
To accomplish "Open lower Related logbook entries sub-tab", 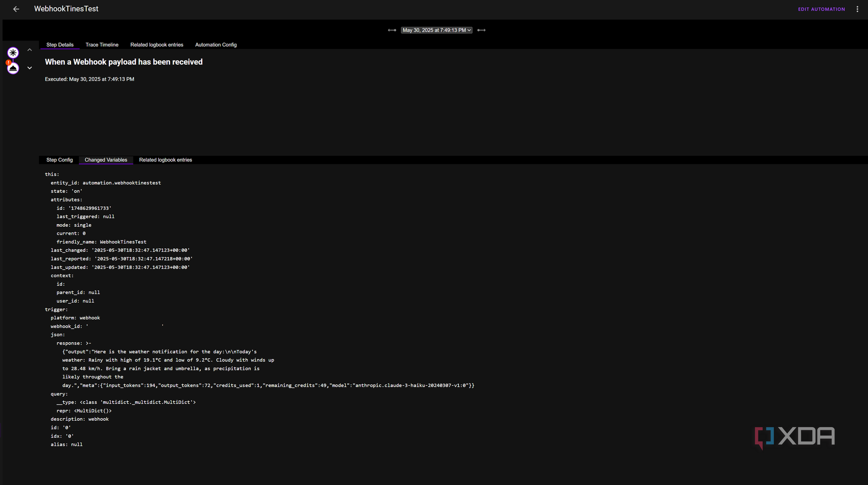I will pos(166,160).
